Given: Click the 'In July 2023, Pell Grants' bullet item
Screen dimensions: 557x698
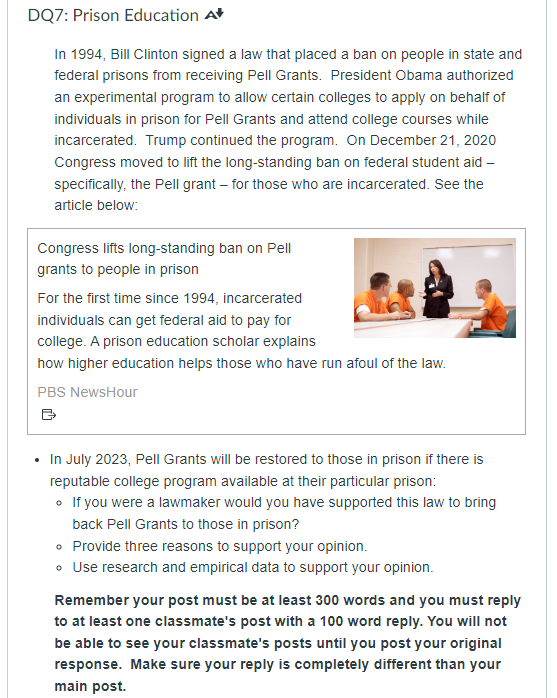Looking at the screenshot, I should pos(266,470).
